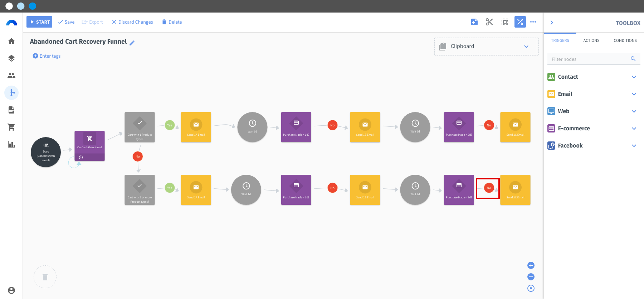This screenshot has width=644, height=299.
Task: Switch to the CONDITIONS tab
Action: pyautogui.click(x=625, y=40)
